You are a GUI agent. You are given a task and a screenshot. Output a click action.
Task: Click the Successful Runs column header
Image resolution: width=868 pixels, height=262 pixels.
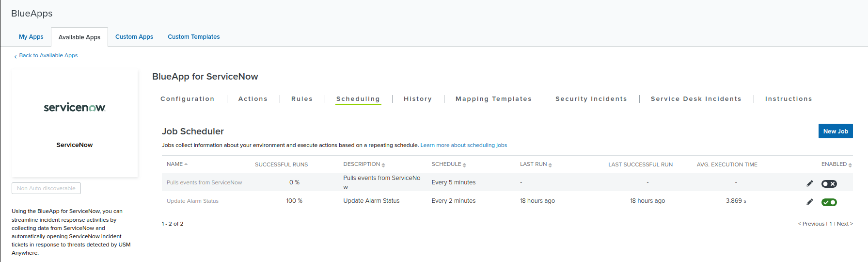[282, 164]
